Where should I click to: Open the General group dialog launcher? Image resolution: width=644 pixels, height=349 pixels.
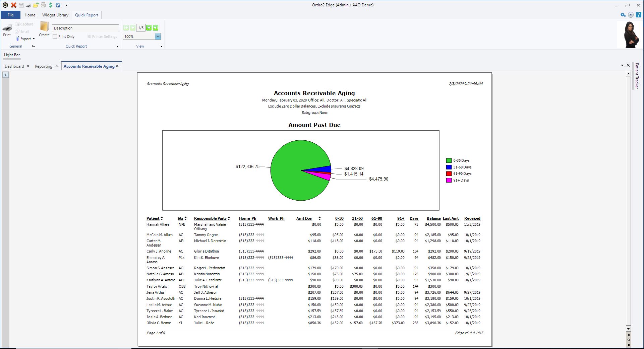tap(33, 46)
